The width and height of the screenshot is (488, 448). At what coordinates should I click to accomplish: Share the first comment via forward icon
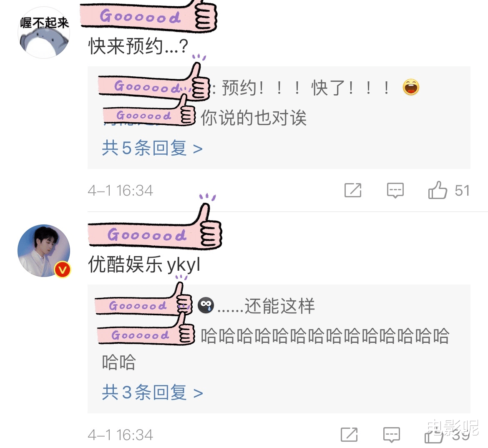coord(353,190)
